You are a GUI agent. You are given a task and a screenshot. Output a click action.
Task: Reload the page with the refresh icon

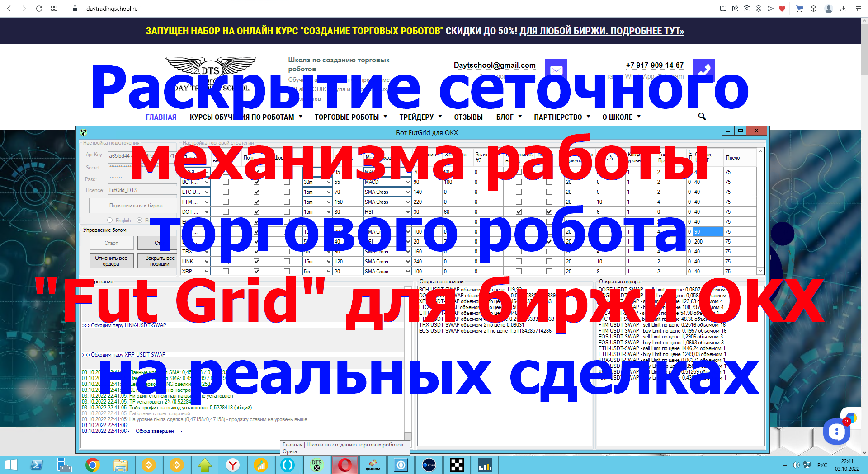click(x=40, y=8)
